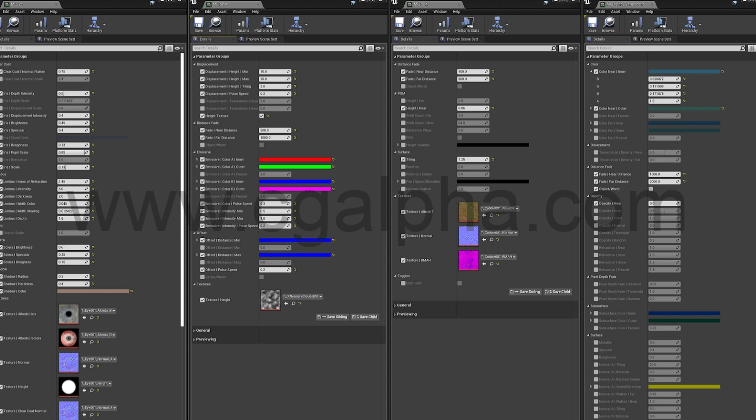Open Asset menu in second window
Image resolution: width=756 pixels, height=420 pixels.
click(222, 11)
